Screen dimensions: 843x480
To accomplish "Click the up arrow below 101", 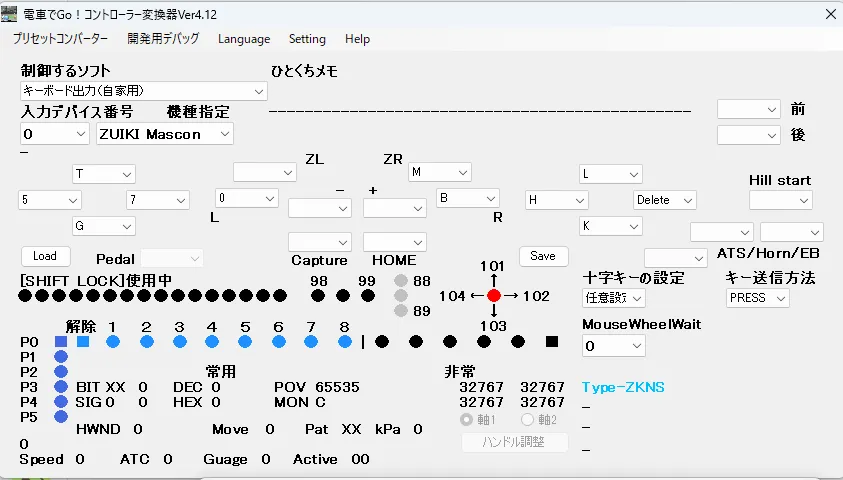I will (x=494, y=279).
